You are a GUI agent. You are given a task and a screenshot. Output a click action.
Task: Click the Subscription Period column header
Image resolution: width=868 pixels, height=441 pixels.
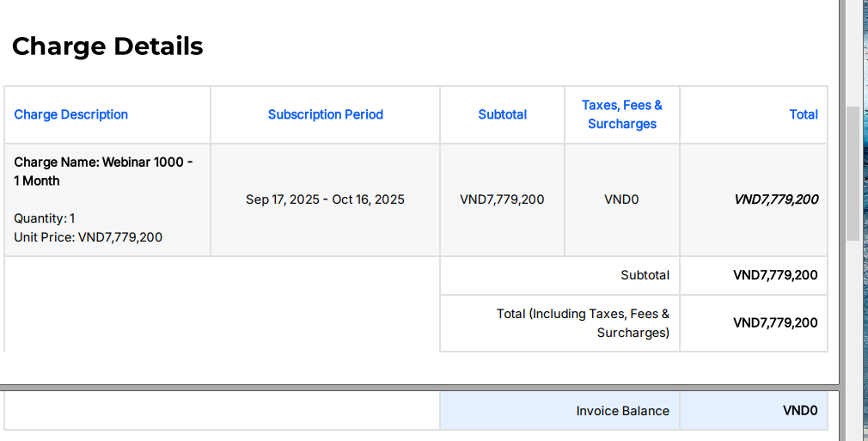325,114
